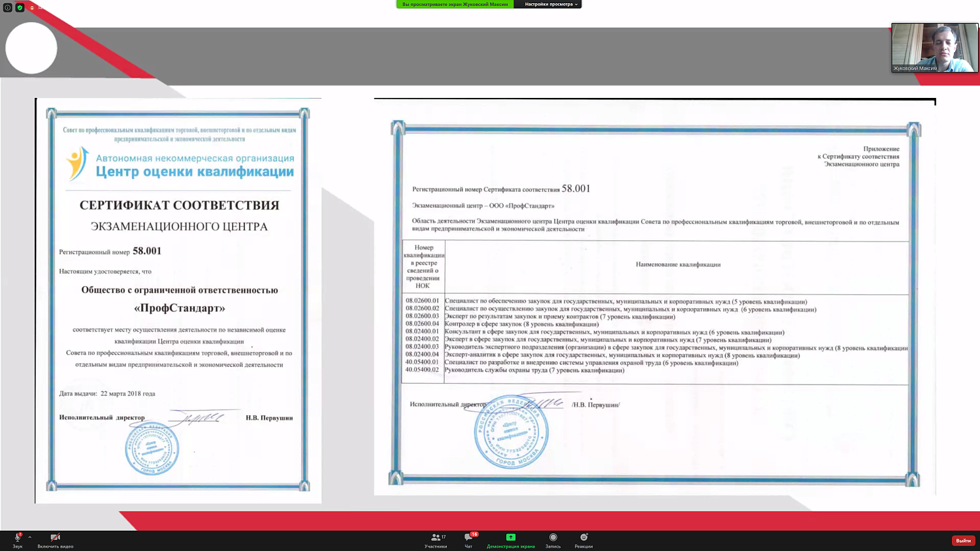Click /Н.В. Первушин/ signature name in appendix
The image size is (980, 551).
pyautogui.click(x=596, y=405)
